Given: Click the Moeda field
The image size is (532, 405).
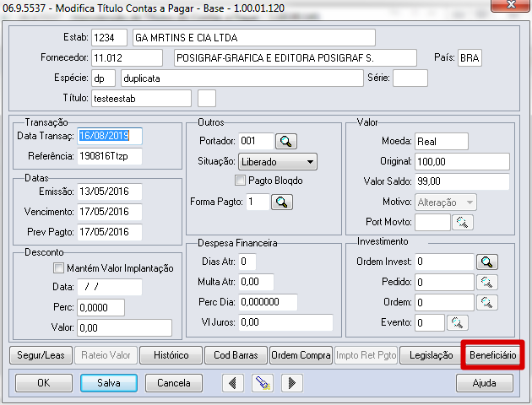Looking at the screenshot, I should click(442, 141).
